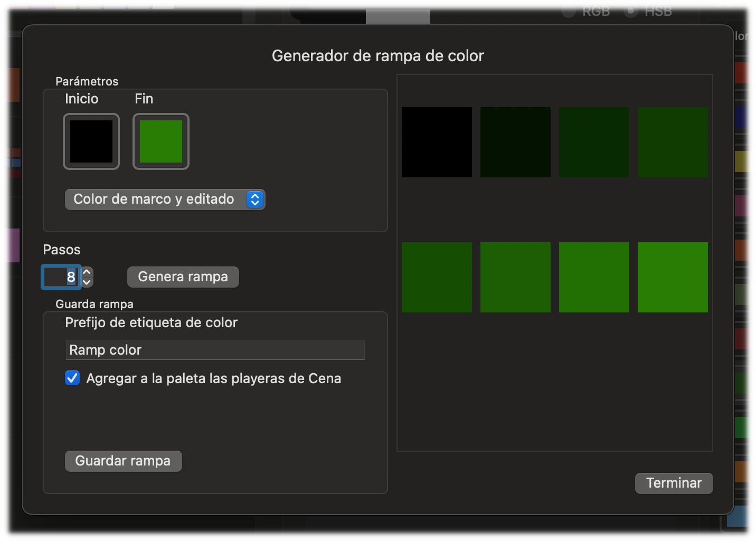The image size is (756, 542).
Task: Uncheck 'Agregar a la paleta' checkbox
Action: 72,378
